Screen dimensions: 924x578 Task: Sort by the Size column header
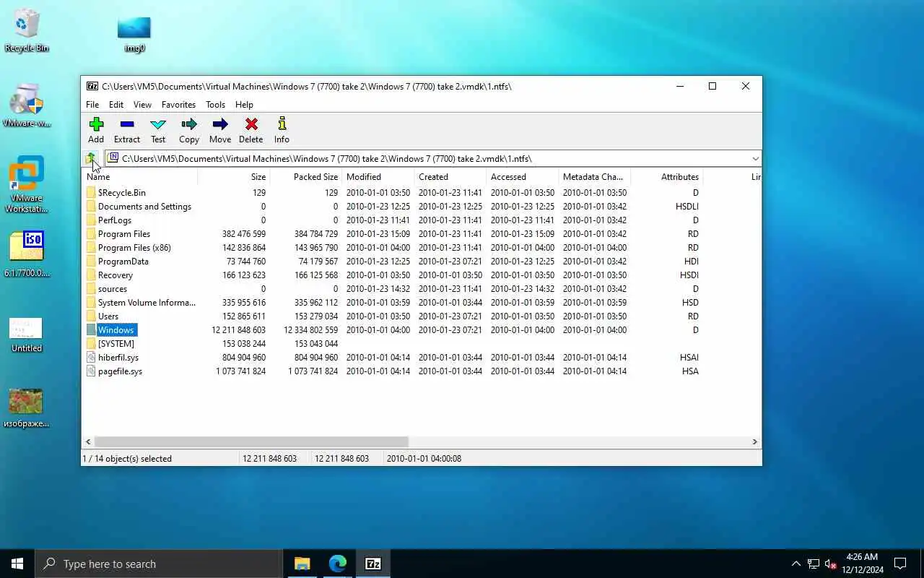(234, 177)
